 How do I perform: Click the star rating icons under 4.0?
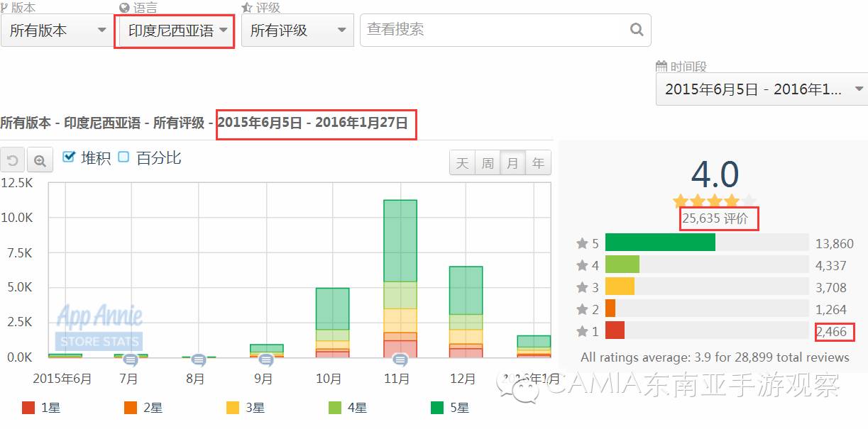tap(715, 201)
